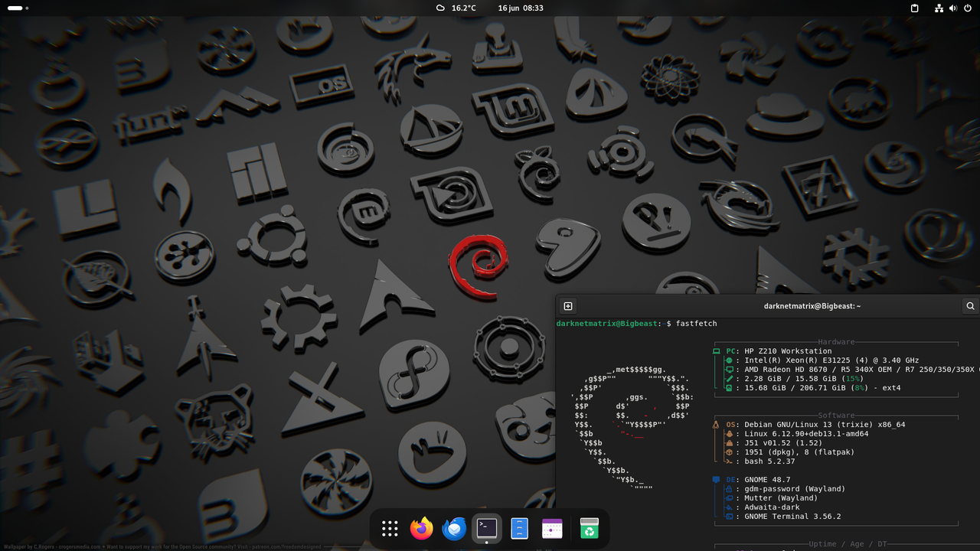Open the Trash from the dock

coord(589,528)
